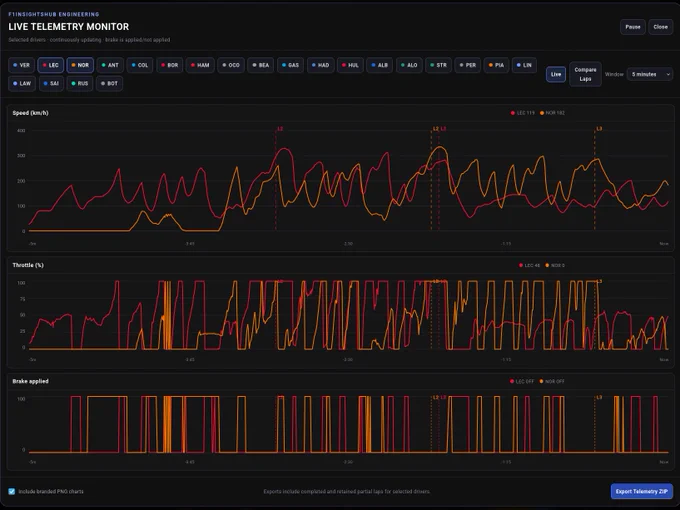Toggle the SAI driver chip

pyautogui.click(x=51, y=83)
